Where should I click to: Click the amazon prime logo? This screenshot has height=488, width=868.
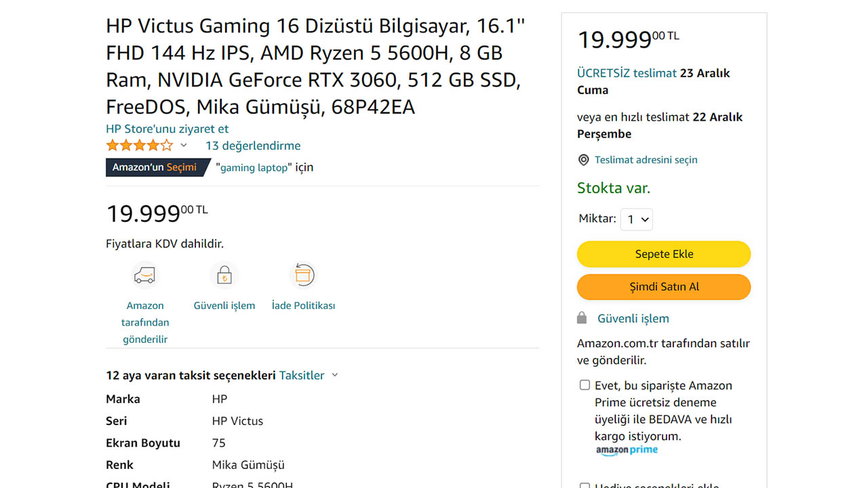tap(627, 449)
